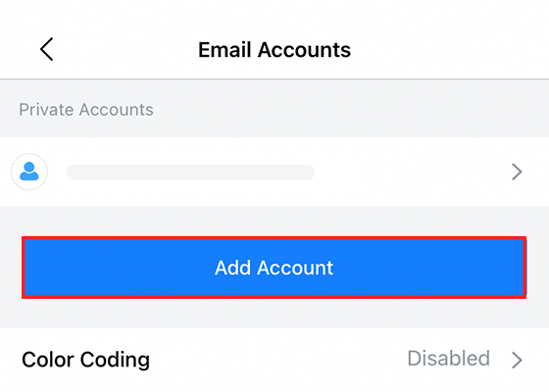Screen dimensions: 549x392
Task: Tap the blue user avatar icon
Action: click(x=29, y=171)
